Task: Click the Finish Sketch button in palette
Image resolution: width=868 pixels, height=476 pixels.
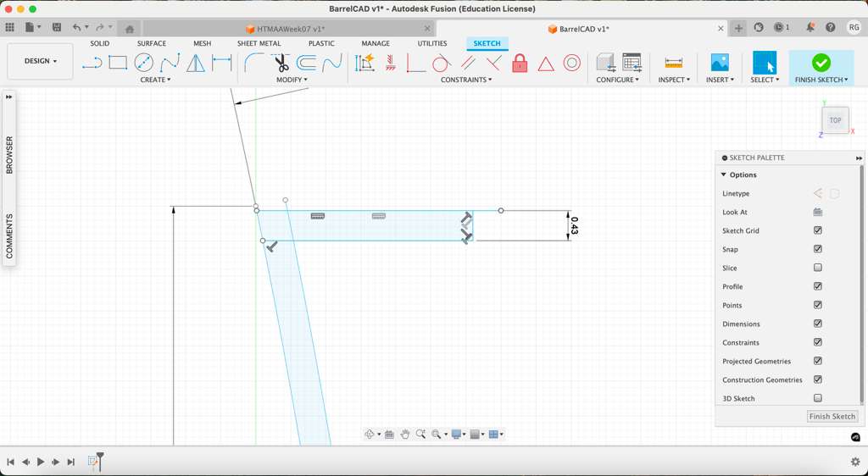Action: (x=832, y=417)
